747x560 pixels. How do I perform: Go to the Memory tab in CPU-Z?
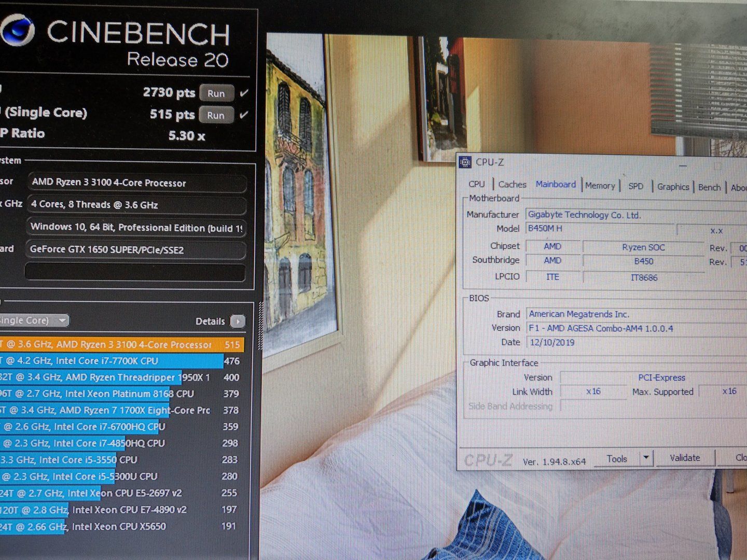tap(600, 186)
